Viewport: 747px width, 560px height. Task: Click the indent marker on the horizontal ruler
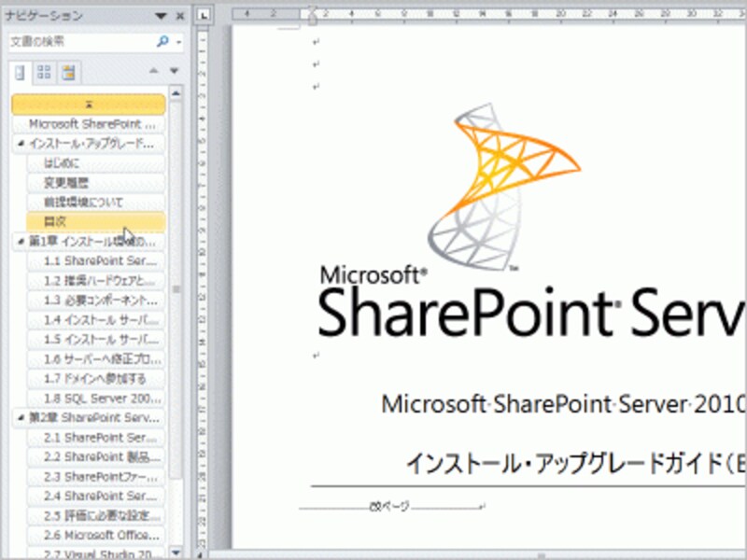[312, 16]
